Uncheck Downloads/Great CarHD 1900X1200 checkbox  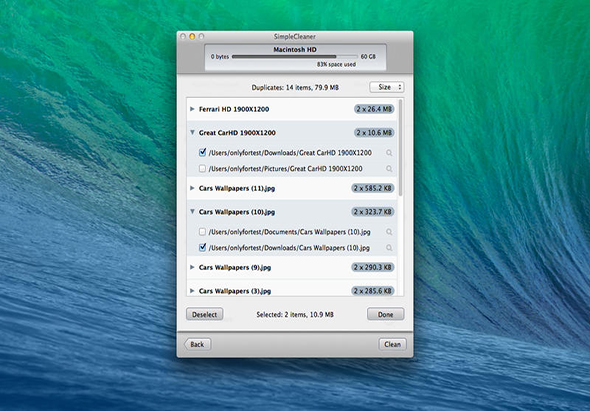(x=202, y=152)
